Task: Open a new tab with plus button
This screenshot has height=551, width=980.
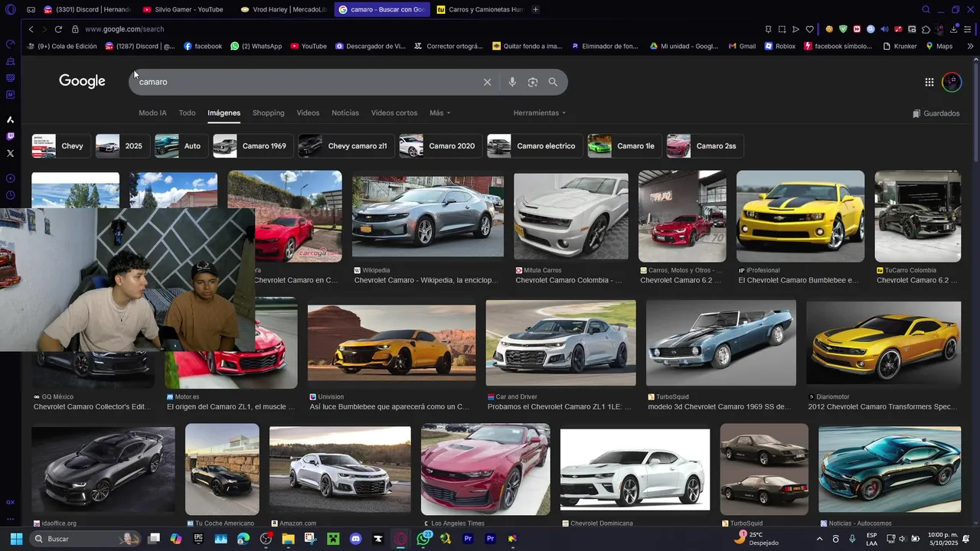Action: tap(535, 9)
